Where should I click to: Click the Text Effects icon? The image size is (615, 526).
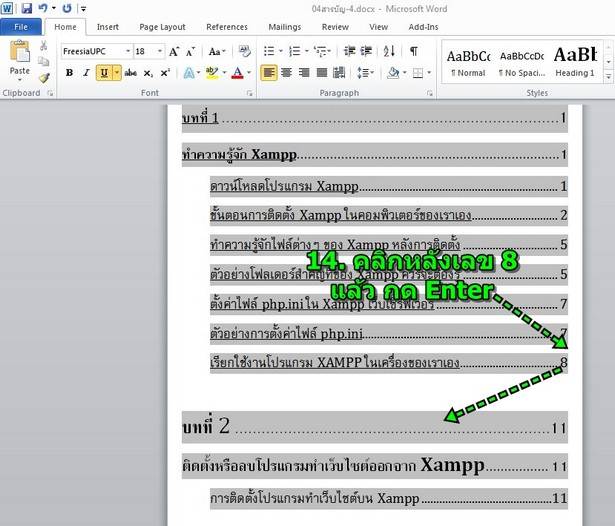coord(189,73)
